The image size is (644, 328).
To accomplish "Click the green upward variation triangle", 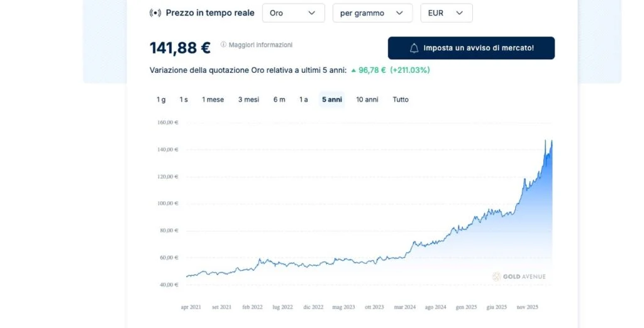I will tap(353, 70).
